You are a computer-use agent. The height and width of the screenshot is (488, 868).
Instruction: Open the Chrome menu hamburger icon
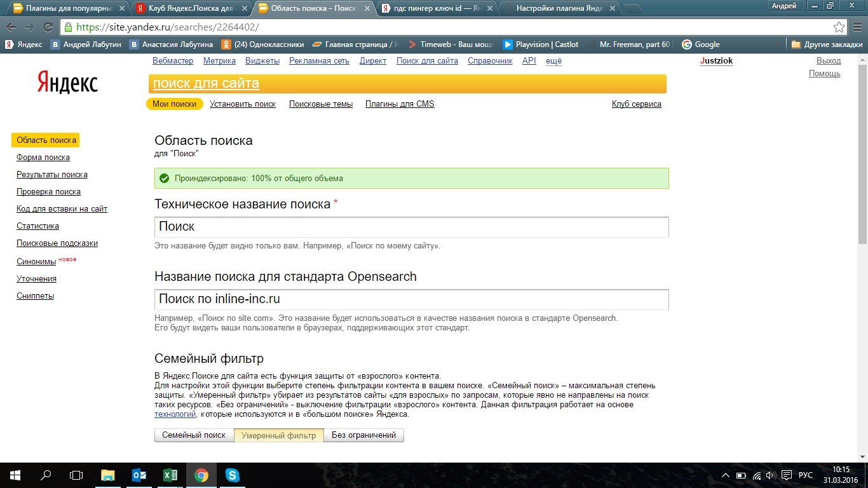tap(857, 27)
